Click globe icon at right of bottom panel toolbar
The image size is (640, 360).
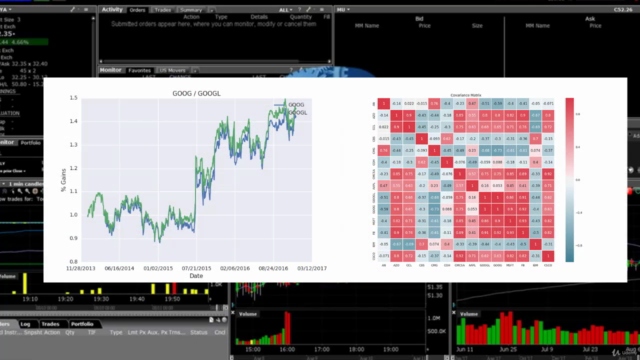224,320
